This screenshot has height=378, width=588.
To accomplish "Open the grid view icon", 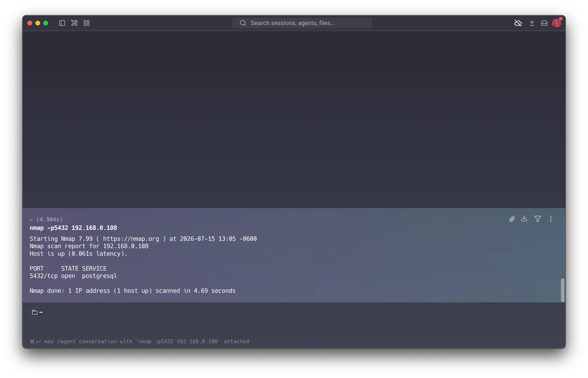I will [x=86, y=23].
